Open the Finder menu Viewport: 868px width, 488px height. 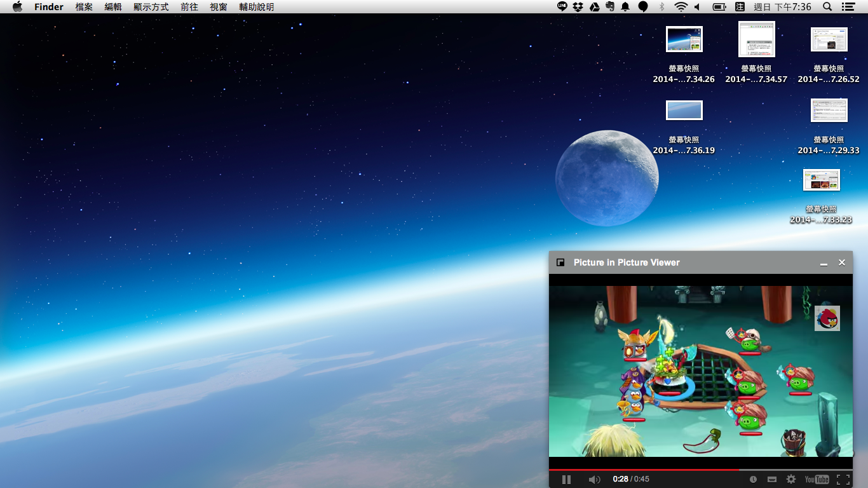click(x=49, y=6)
